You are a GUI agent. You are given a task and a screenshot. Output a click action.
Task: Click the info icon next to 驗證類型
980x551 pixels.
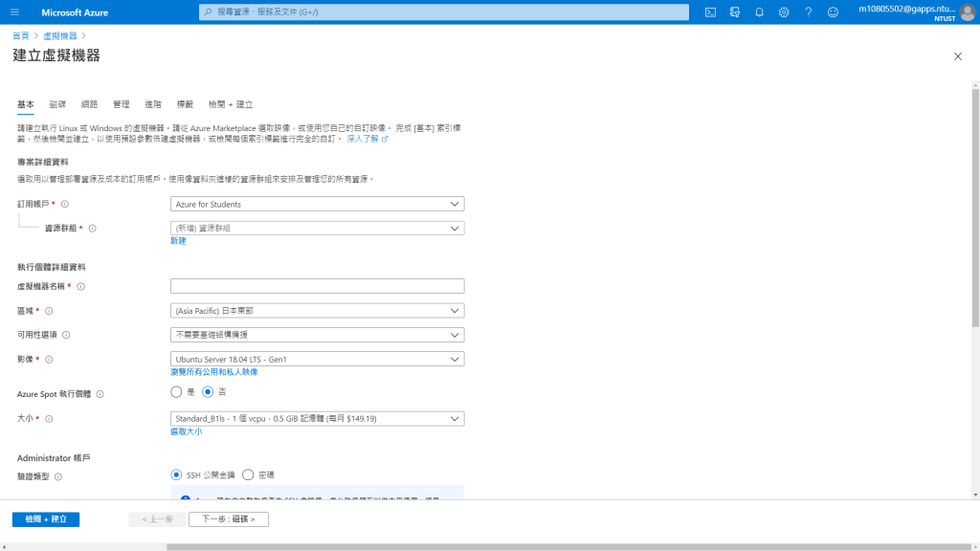click(58, 477)
